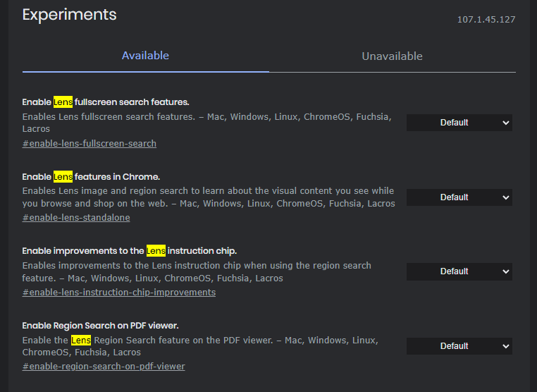Open Region Search on PDF viewer dropdown
Screen dimensions: 537x392
pos(459,346)
